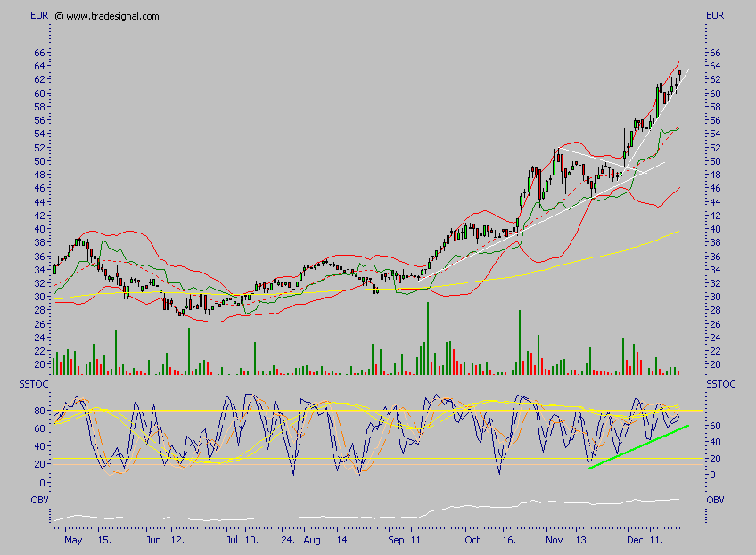The height and width of the screenshot is (555, 756).
Task: Select the most recent candlestick at chart top
Action: click(679, 73)
